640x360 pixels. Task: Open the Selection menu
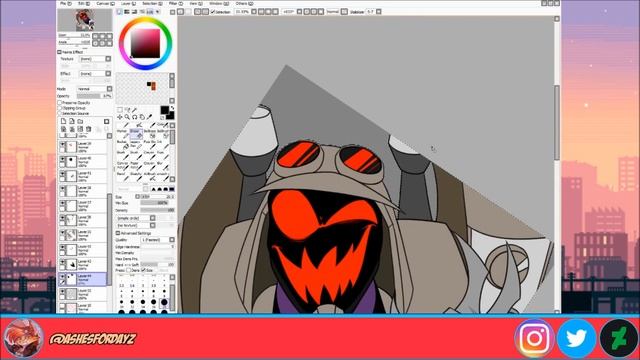[152, 4]
